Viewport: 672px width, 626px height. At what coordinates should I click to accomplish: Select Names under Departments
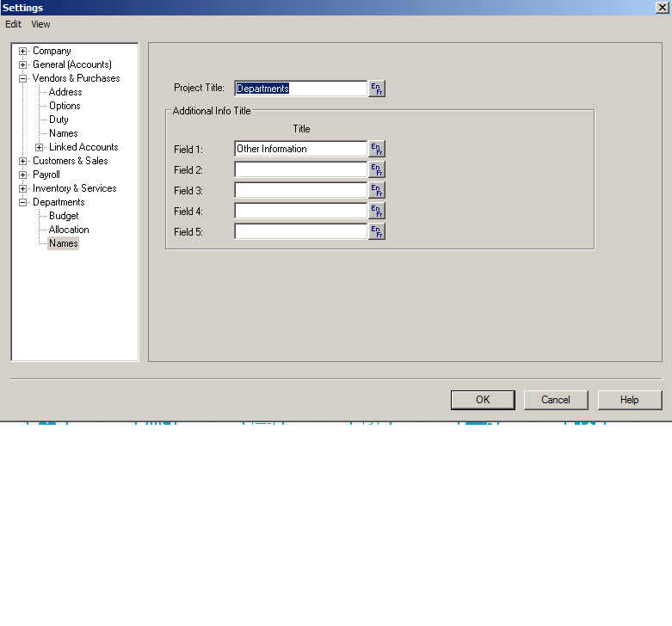pos(64,243)
